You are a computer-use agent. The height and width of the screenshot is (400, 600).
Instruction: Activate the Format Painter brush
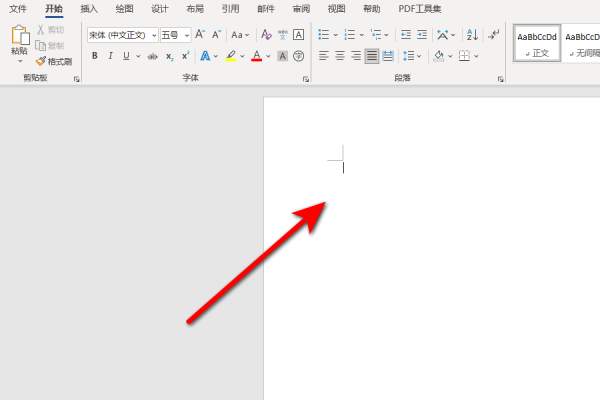[x=54, y=61]
